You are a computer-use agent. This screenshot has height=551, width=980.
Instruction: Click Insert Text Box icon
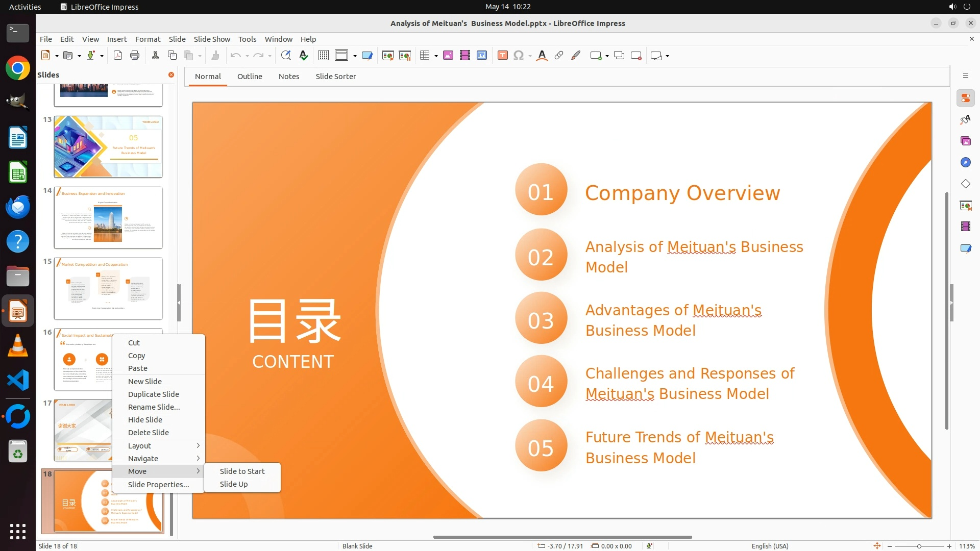503,56
